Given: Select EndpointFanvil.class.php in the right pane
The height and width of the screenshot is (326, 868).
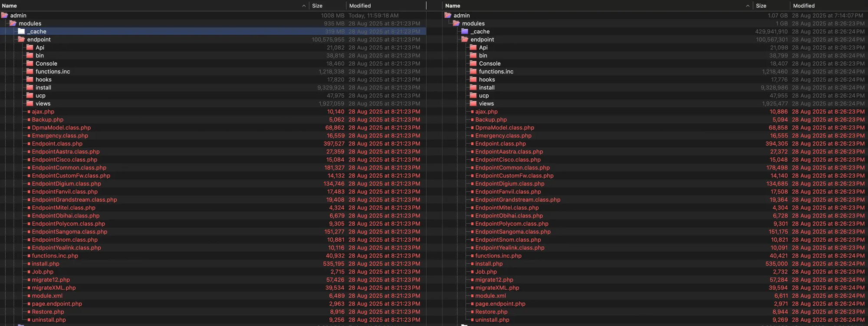Looking at the screenshot, I should 508,192.
